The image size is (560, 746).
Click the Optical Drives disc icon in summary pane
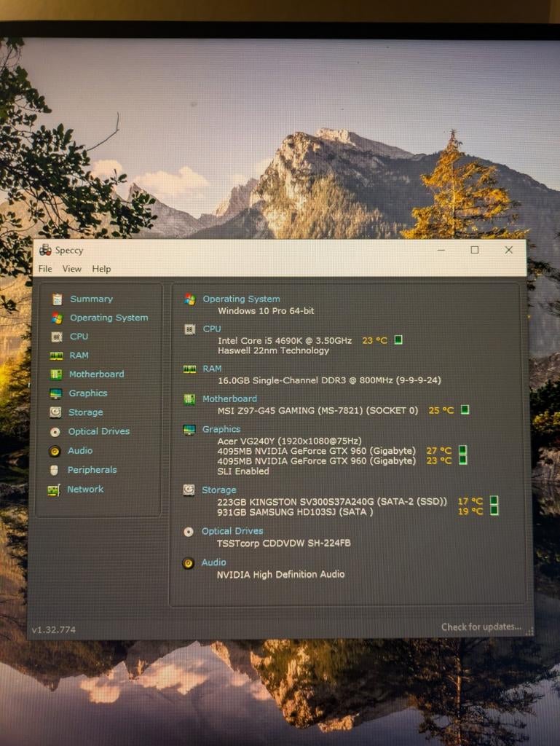189,532
